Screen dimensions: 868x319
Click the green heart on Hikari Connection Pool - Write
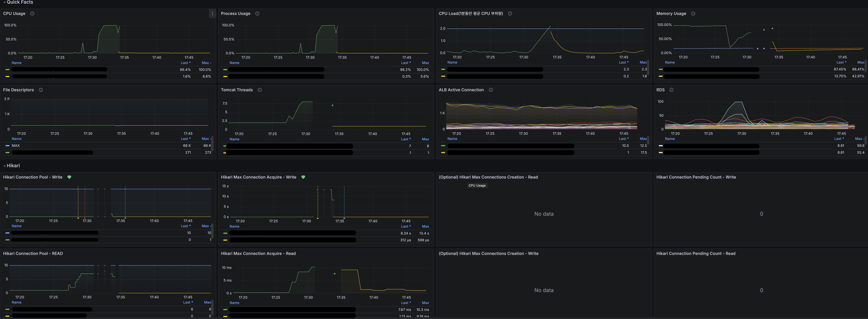[69, 177]
